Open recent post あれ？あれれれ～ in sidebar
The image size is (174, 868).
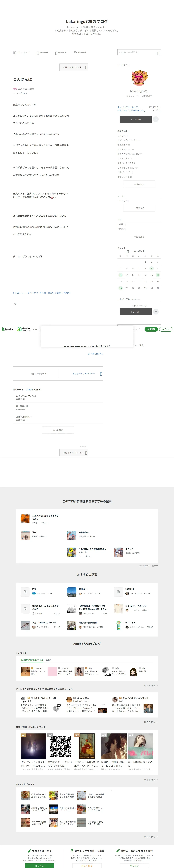click(126, 149)
